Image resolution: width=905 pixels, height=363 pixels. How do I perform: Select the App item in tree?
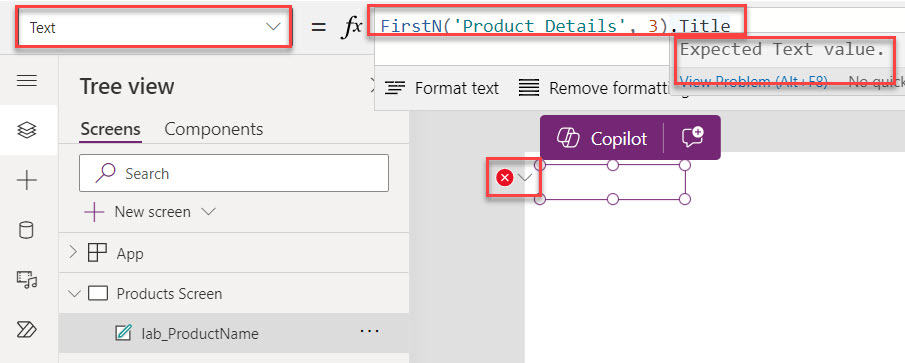(x=130, y=253)
